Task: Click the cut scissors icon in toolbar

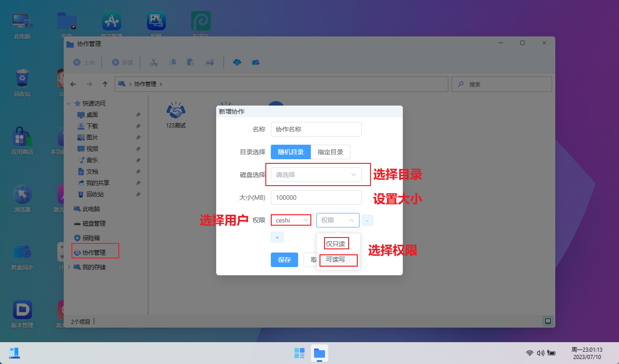Action: (154, 62)
